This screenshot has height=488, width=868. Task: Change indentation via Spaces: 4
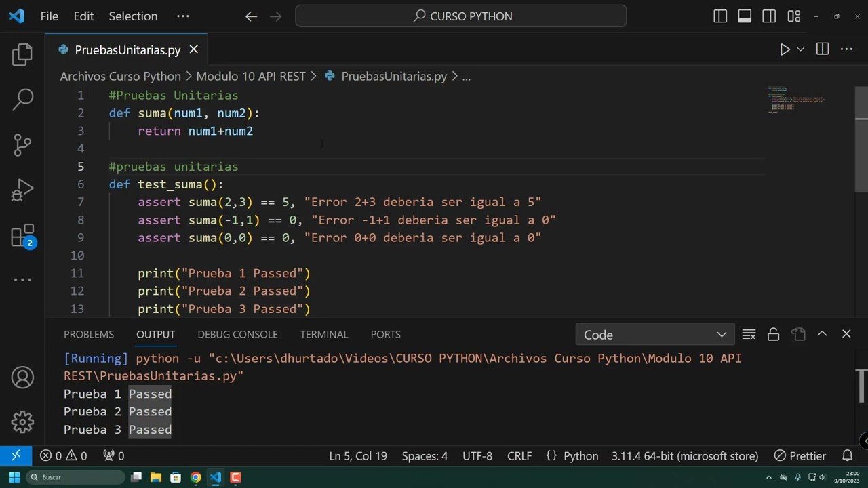tap(425, 455)
